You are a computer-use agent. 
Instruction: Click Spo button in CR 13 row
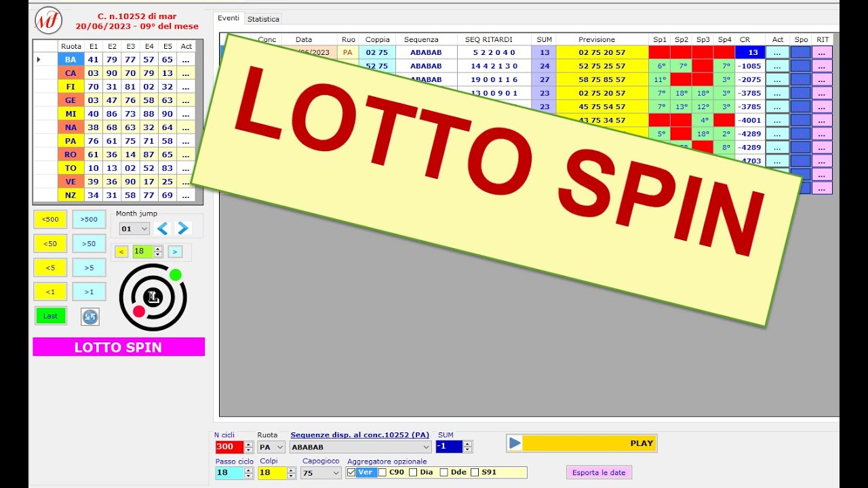point(801,52)
